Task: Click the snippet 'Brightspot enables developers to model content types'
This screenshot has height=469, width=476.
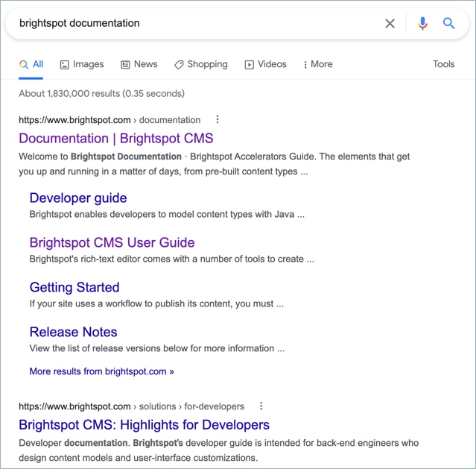Action: [167, 215]
